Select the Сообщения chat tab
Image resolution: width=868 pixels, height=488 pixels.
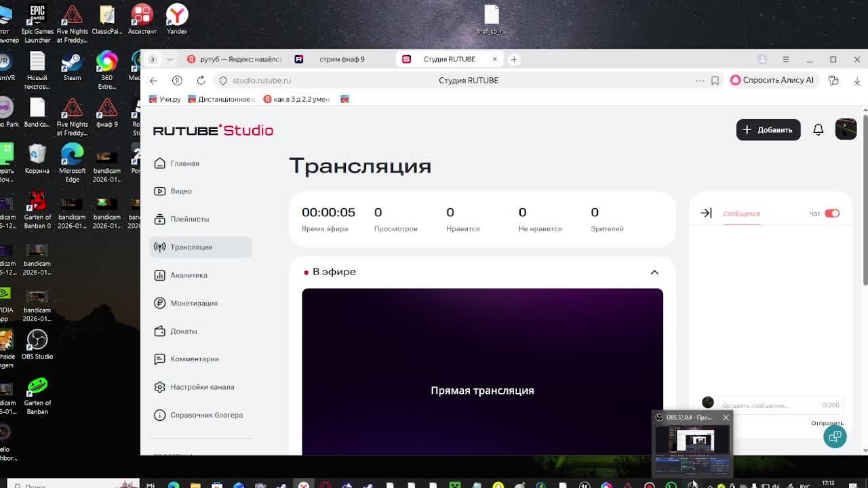[x=741, y=213]
